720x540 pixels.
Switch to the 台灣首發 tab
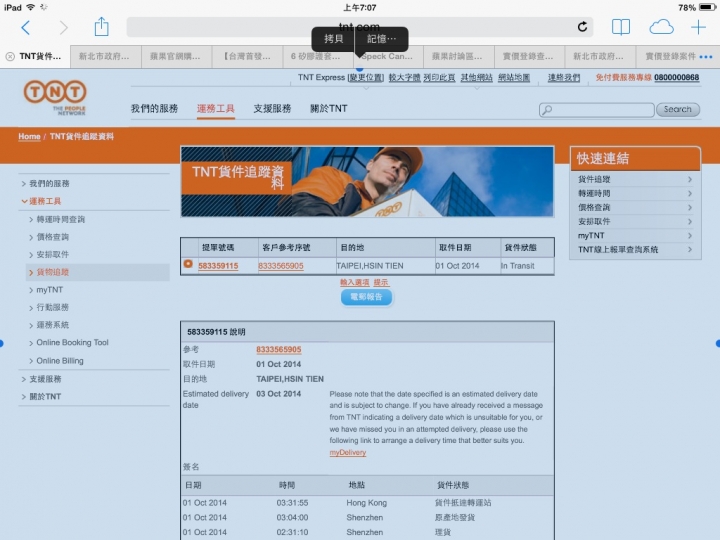click(248, 56)
